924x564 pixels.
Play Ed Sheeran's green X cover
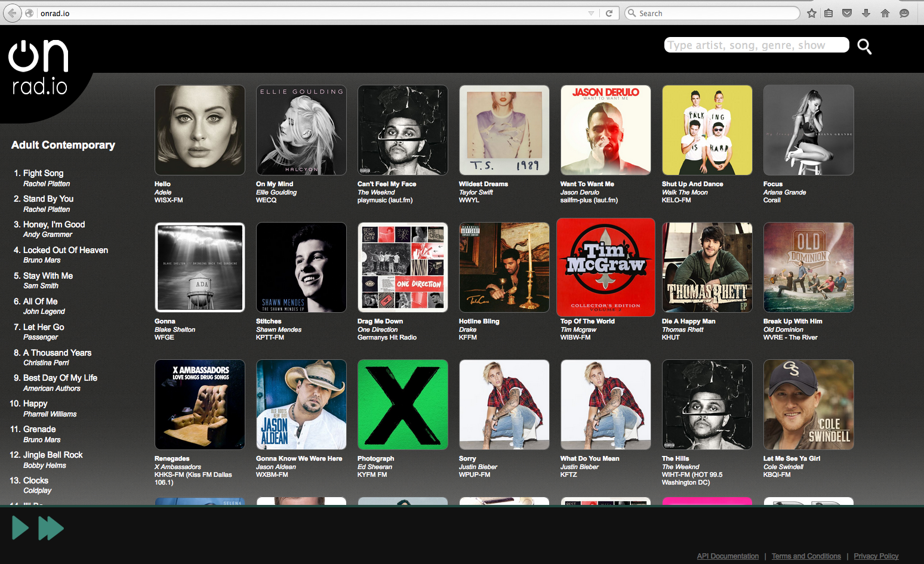(403, 405)
